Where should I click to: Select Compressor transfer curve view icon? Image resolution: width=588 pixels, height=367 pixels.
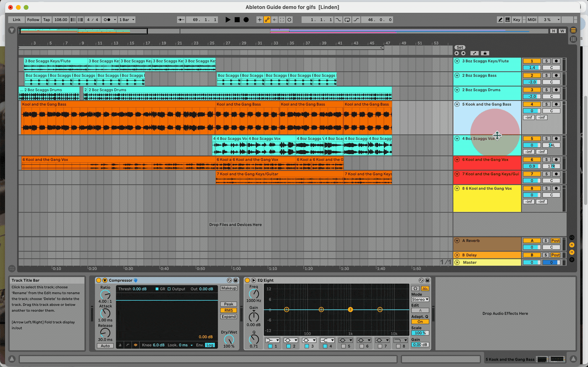[128, 345]
